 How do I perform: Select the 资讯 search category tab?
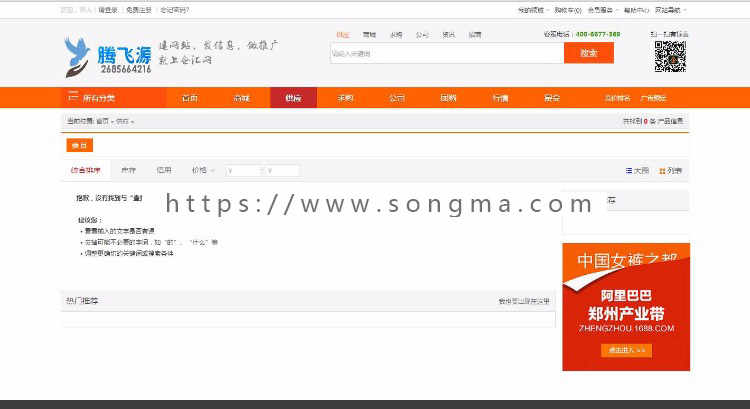click(x=448, y=35)
